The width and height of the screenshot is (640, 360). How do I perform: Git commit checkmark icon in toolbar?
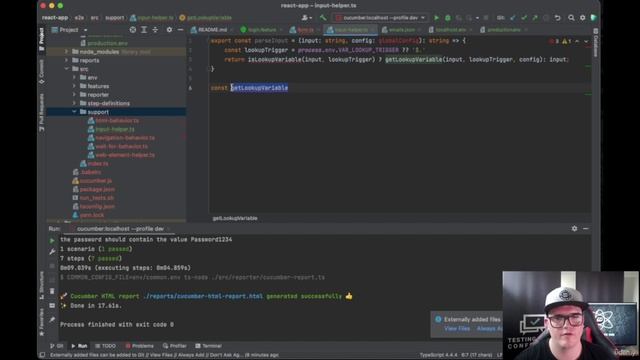[524, 18]
